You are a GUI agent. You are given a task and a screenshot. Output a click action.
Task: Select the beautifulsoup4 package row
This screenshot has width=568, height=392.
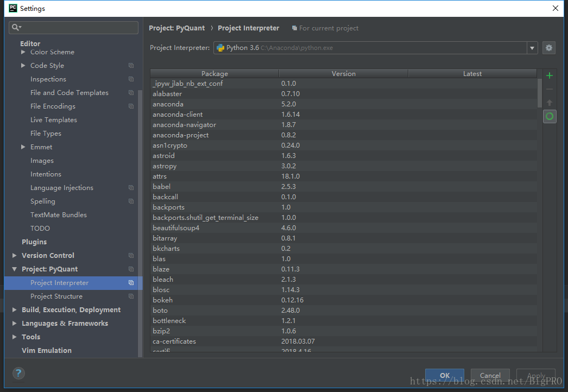tap(343, 228)
